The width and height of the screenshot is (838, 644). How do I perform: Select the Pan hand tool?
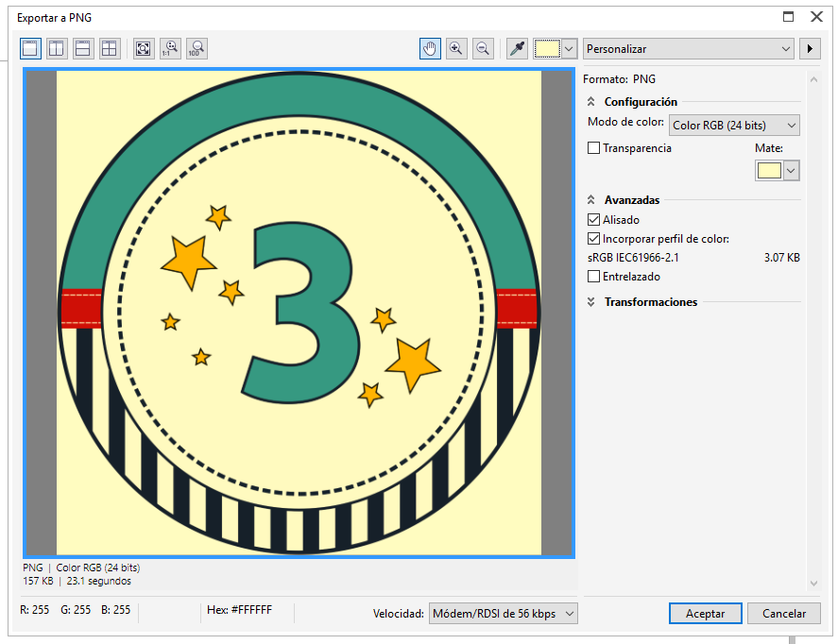coord(430,48)
